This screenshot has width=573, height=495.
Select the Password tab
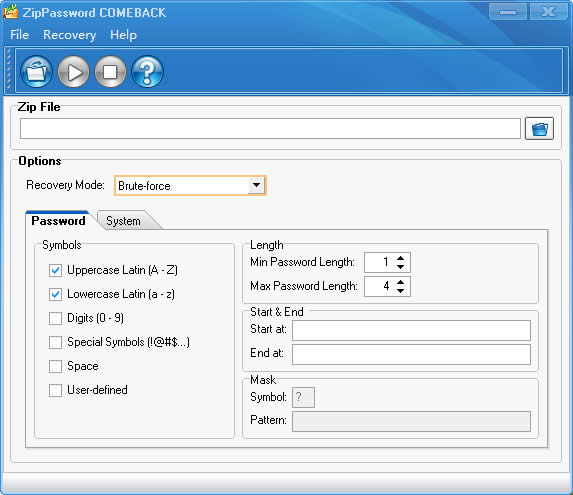58,221
